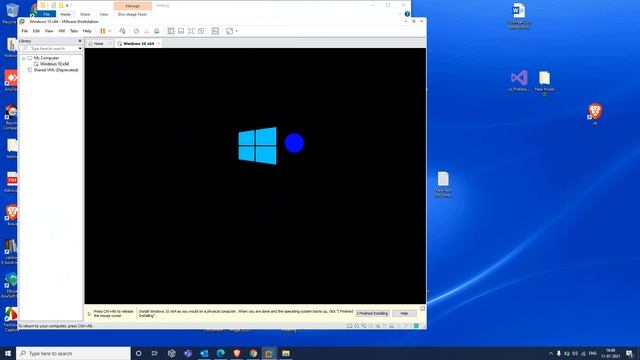Open the Windows Start menu
The image size is (640, 360).
8,353
